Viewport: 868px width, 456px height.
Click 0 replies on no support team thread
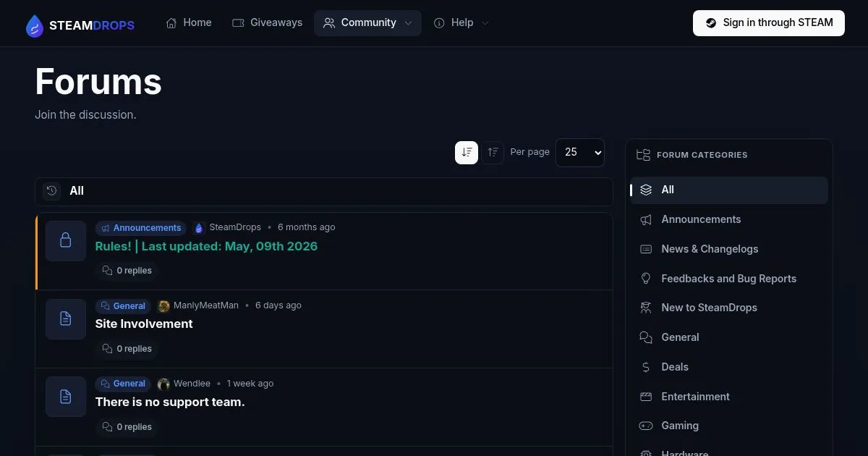(127, 427)
